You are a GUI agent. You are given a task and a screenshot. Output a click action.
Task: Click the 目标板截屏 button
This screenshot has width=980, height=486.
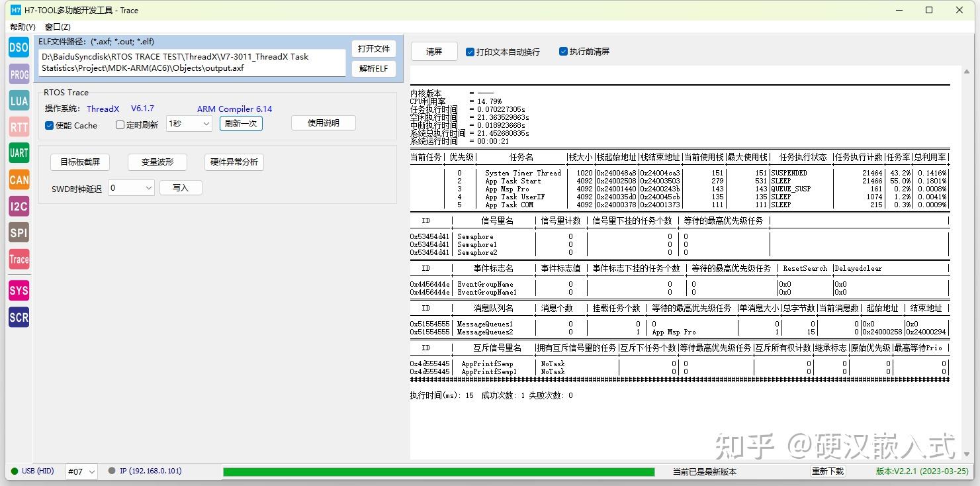click(x=80, y=162)
